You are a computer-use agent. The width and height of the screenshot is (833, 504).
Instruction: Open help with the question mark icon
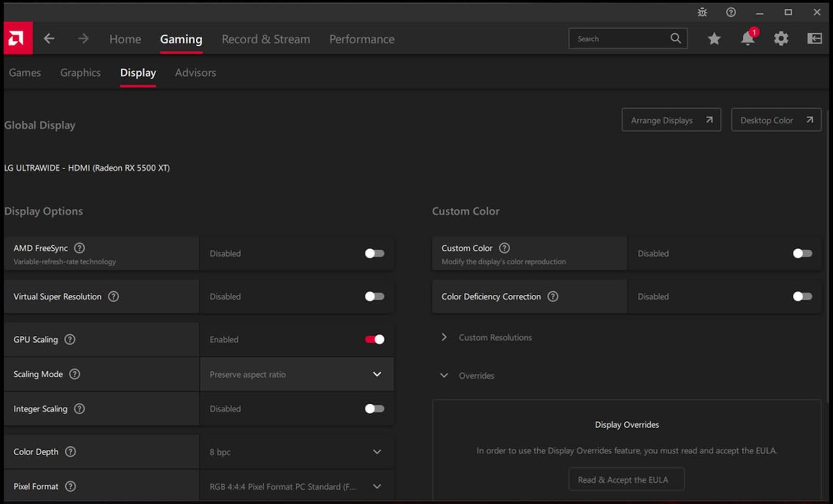(x=731, y=12)
